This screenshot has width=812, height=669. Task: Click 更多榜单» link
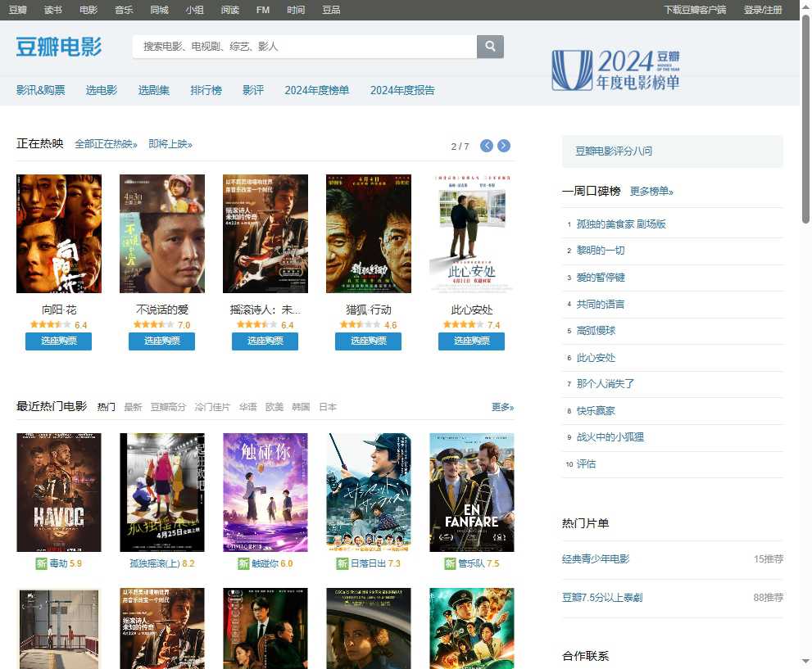pos(651,192)
